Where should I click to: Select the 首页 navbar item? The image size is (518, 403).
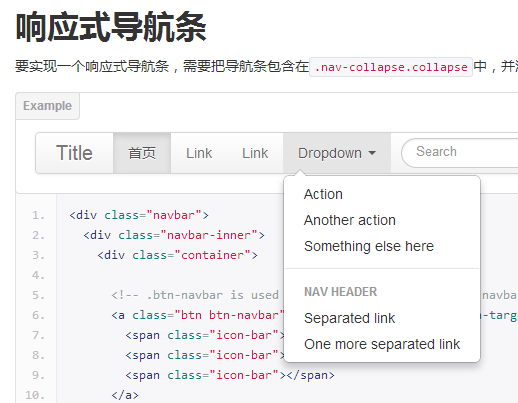tap(142, 153)
